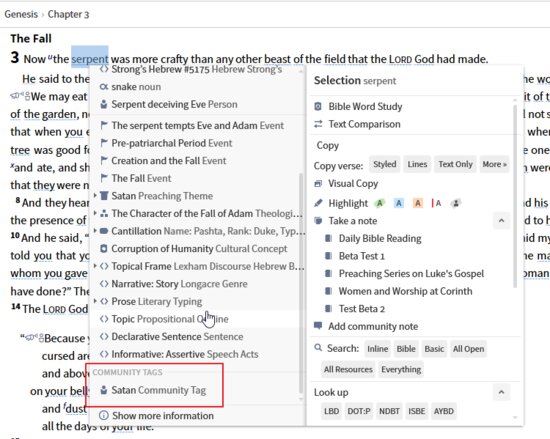
Task: Add note to Preaching Series on Luke's Gospel
Action: (x=411, y=273)
